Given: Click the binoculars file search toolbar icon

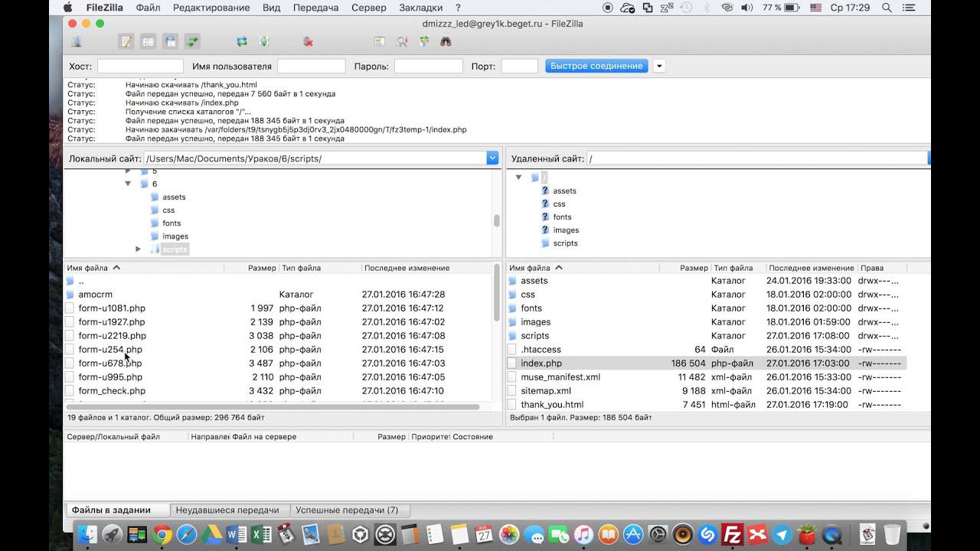Looking at the screenshot, I should point(446,42).
